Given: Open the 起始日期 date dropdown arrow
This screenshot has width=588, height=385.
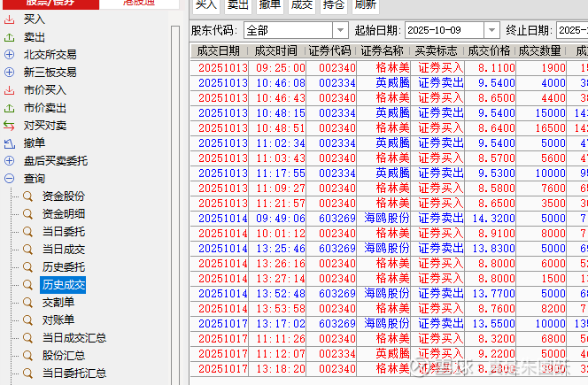Looking at the screenshot, I should tap(491, 30).
